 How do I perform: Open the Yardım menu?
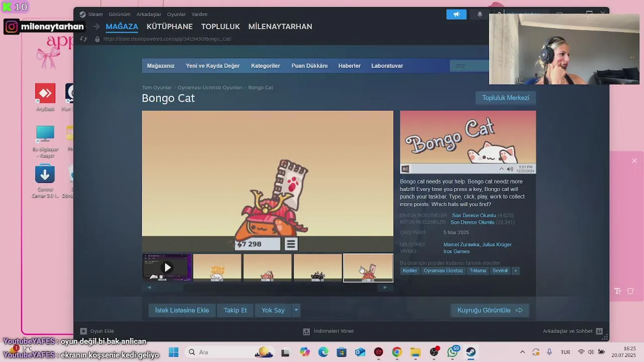[x=199, y=14]
